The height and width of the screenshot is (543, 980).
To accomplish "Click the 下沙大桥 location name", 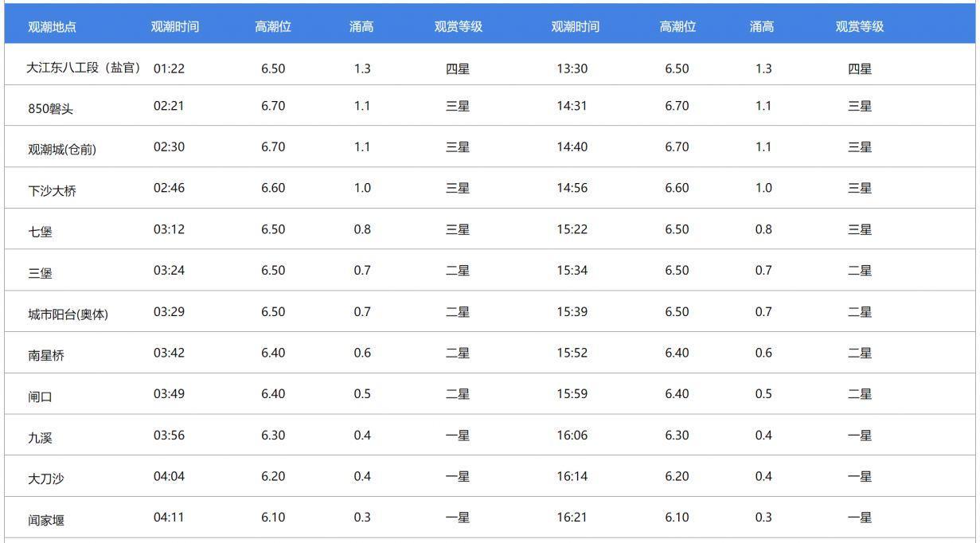I will click(52, 191).
